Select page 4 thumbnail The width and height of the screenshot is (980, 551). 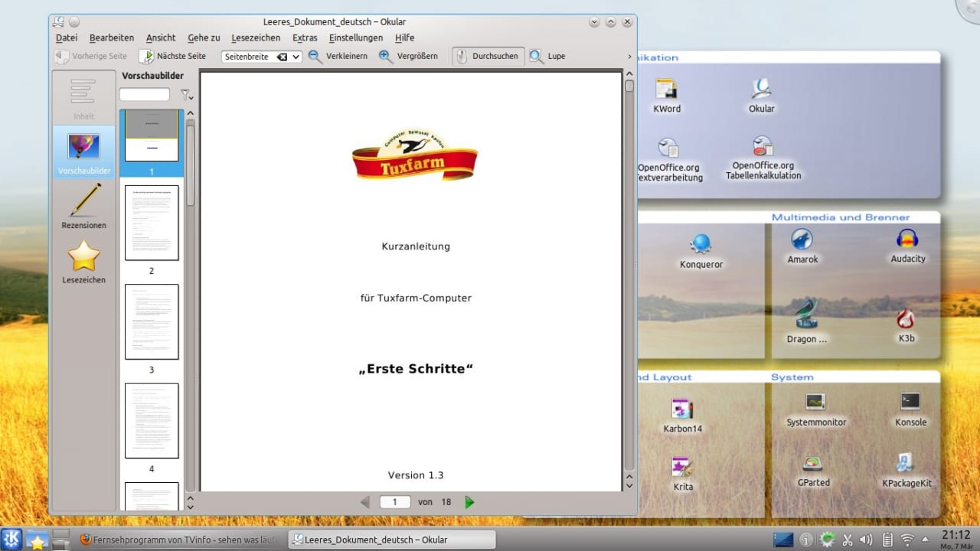coord(152,421)
